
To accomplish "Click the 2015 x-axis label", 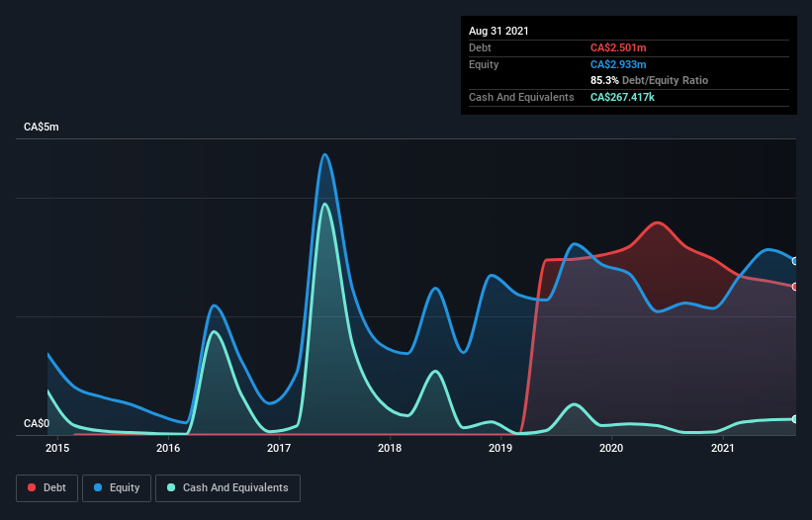I will [x=57, y=448].
